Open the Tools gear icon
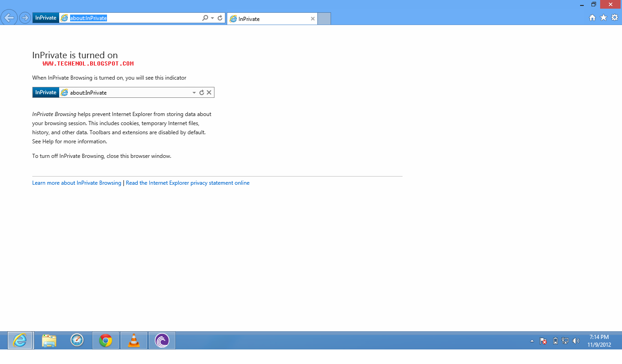The width and height of the screenshot is (622, 364). point(615,18)
